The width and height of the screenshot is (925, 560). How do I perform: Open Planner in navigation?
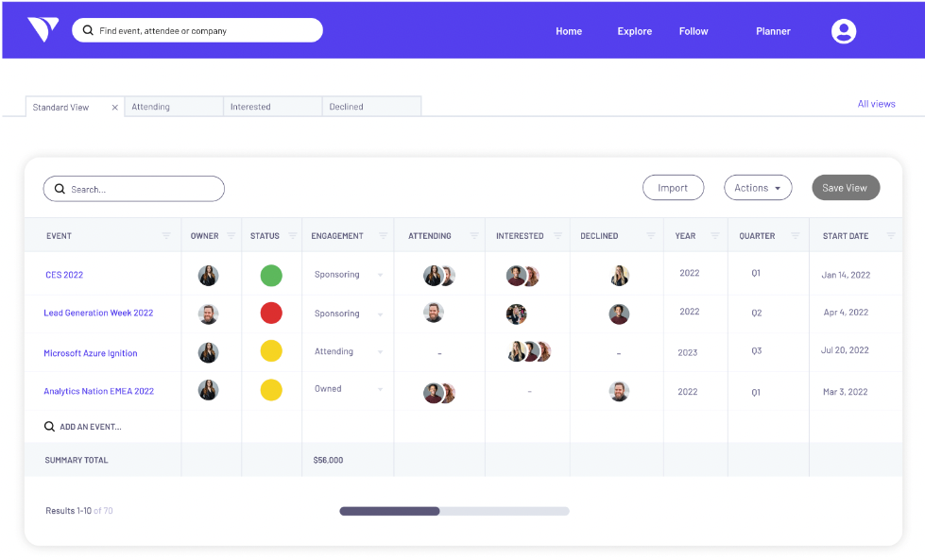[x=774, y=31]
